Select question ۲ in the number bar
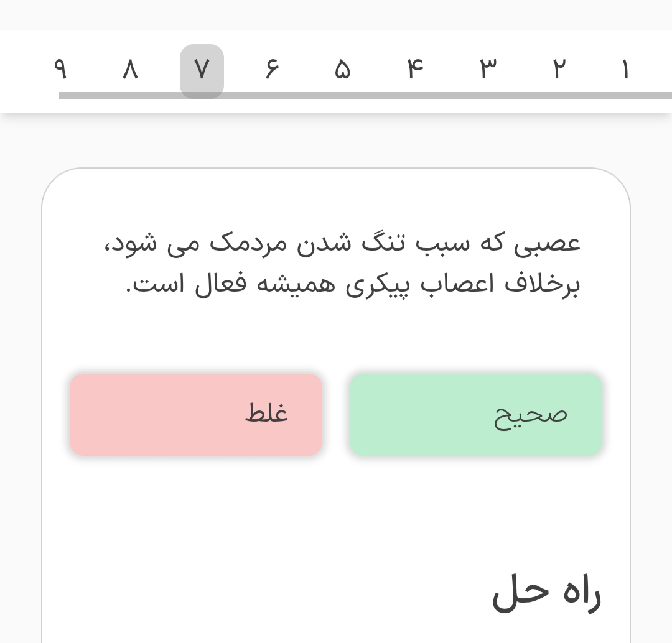The image size is (672, 643). tap(559, 70)
